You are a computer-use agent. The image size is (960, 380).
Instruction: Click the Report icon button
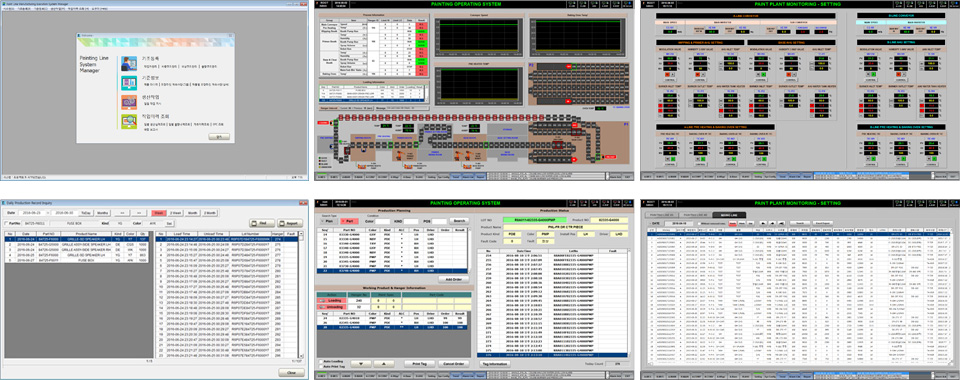coord(290,223)
